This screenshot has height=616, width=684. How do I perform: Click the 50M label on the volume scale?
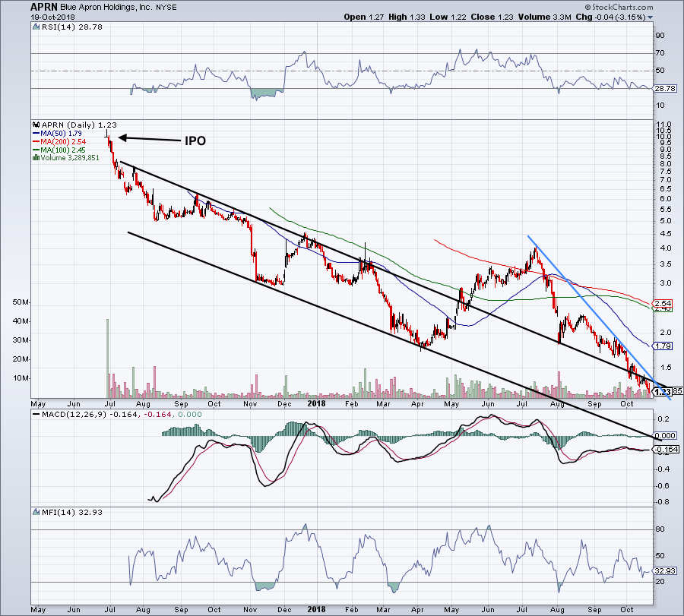tap(21, 302)
